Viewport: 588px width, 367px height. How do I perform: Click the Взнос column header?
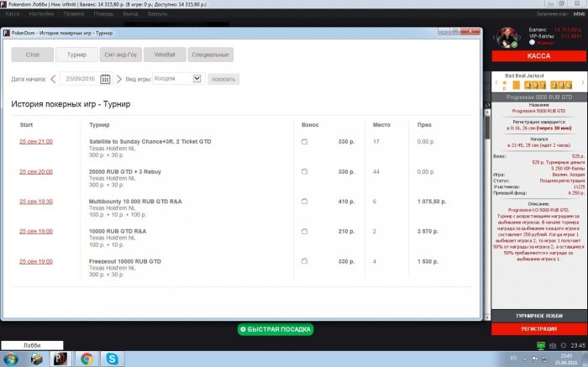pyautogui.click(x=310, y=125)
